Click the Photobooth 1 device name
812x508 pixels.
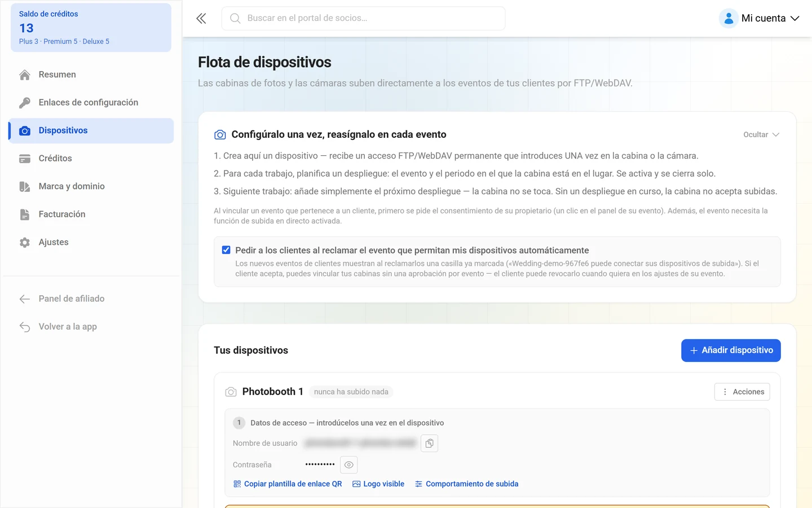272,392
